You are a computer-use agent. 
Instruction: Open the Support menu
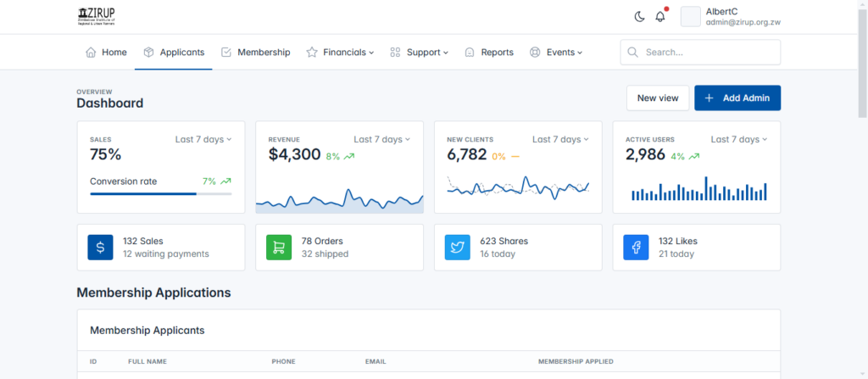click(419, 52)
